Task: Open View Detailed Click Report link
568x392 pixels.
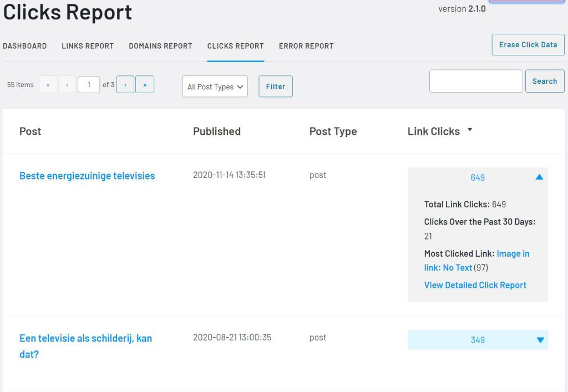Action: click(x=475, y=285)
